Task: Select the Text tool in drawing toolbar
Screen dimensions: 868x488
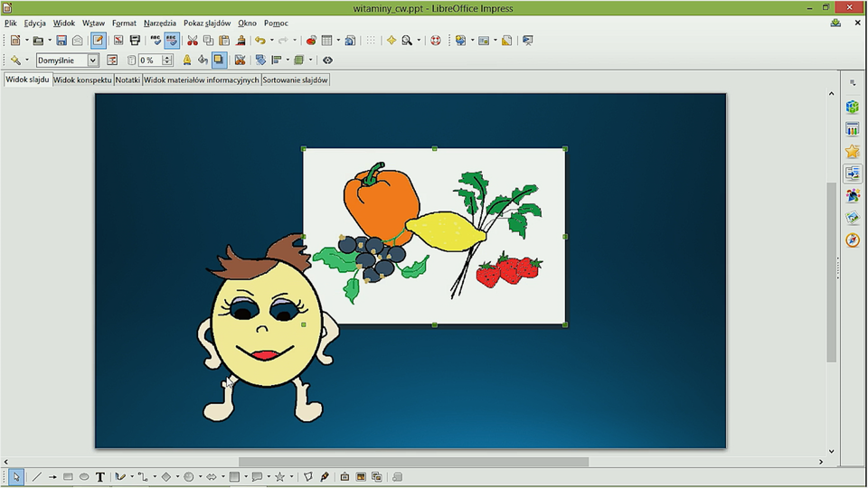Action: (100, 476)
